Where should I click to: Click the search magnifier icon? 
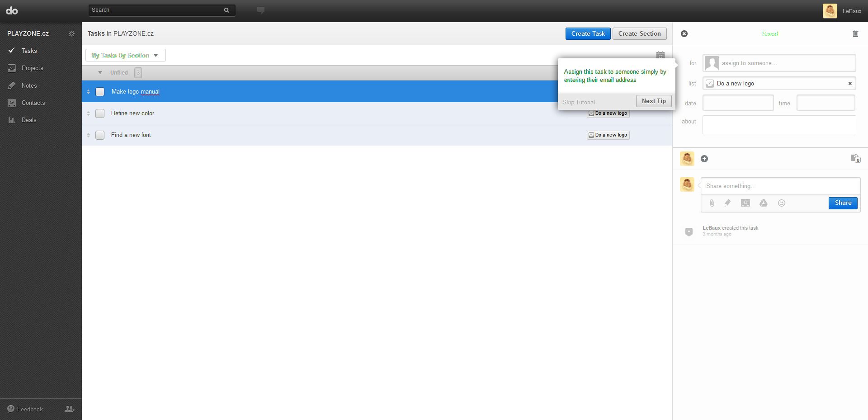(226, 9)
